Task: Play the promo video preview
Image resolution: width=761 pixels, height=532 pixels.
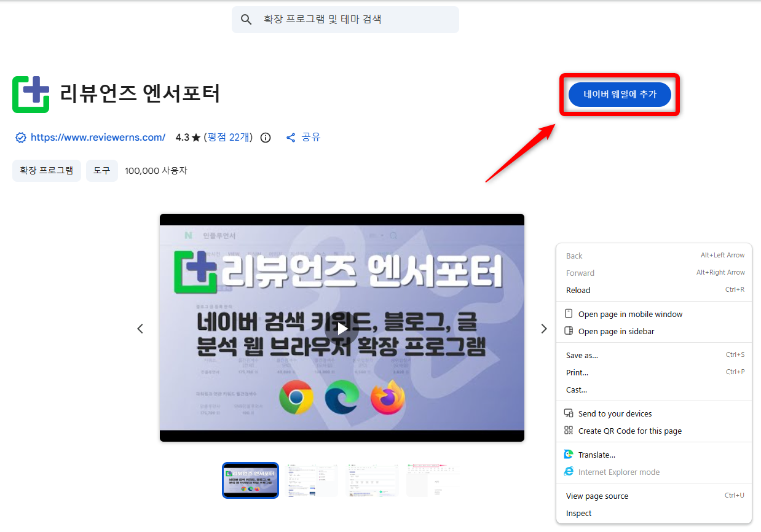Action: (342, 328)
